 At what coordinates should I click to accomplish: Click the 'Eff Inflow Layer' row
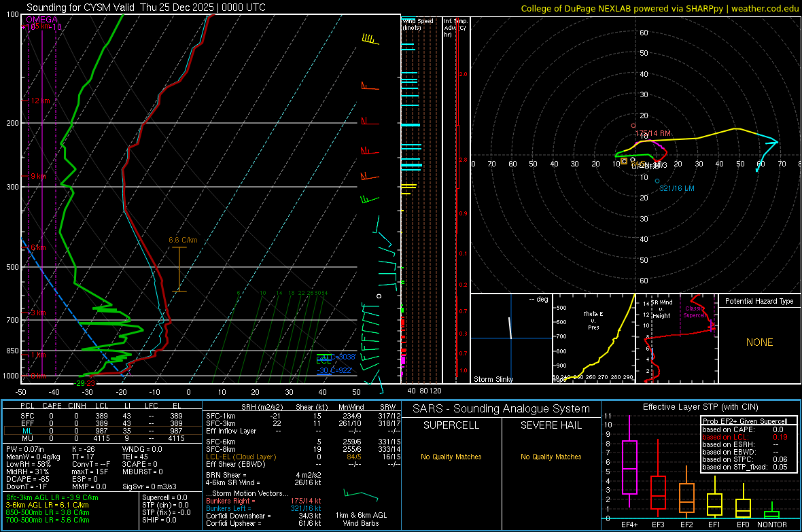303,431
